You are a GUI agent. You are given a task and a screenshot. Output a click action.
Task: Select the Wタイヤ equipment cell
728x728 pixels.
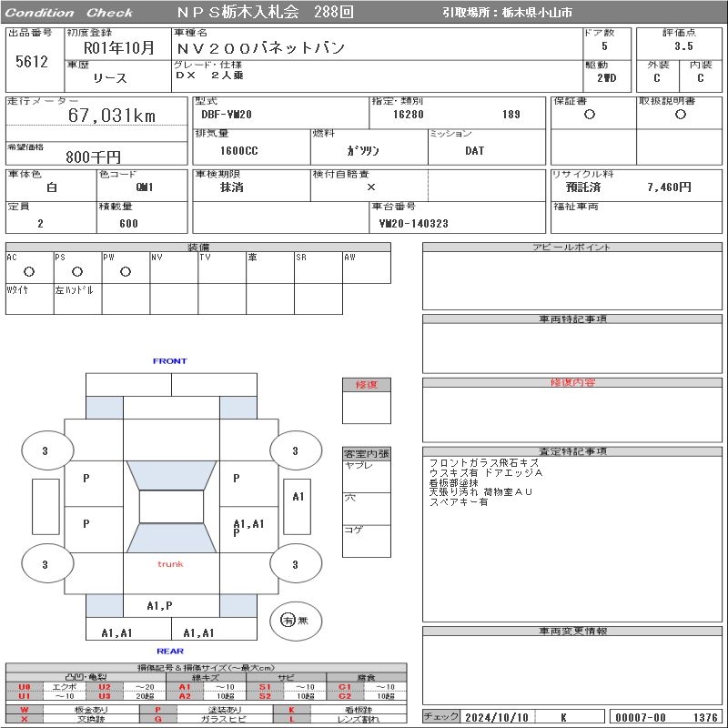coord(30,299)
